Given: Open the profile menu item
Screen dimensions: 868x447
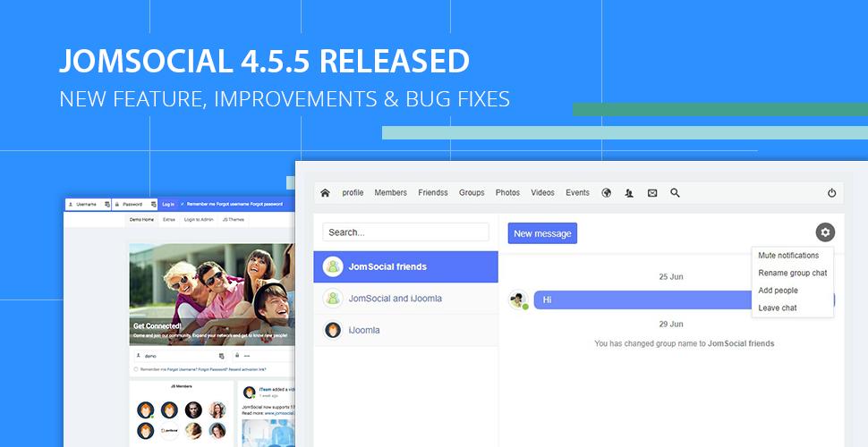Looking at the screenshot, I should coord(353,192).
